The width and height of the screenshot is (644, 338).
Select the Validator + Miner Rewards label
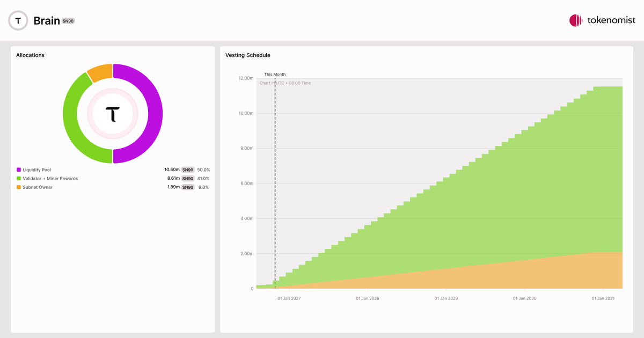tap(50, 178)
